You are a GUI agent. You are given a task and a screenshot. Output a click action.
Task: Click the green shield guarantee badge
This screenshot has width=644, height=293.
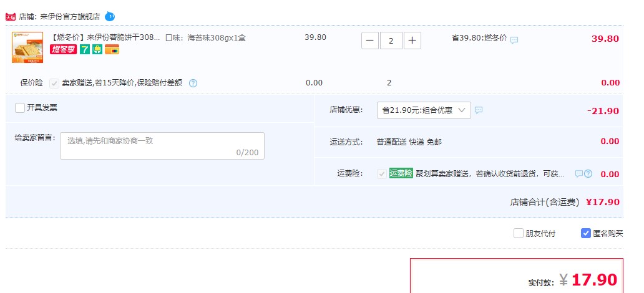coord(97,50)
